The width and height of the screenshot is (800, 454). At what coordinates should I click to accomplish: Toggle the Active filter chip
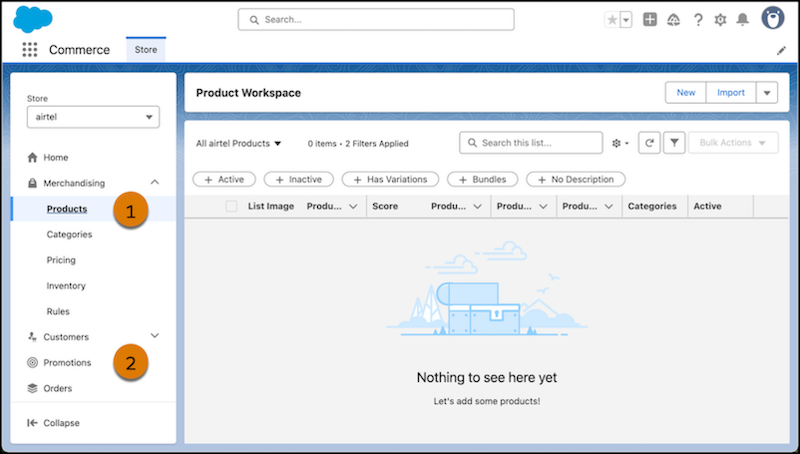(x=224, y=180)
